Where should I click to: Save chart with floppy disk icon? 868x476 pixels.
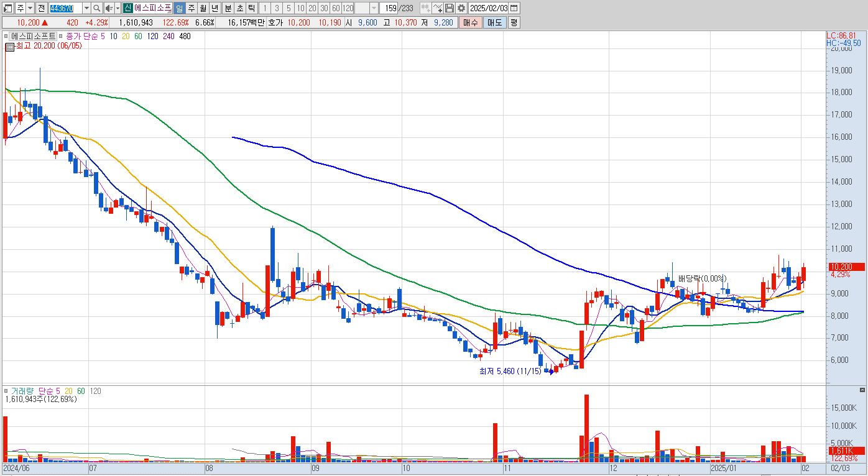click(449, 8)
